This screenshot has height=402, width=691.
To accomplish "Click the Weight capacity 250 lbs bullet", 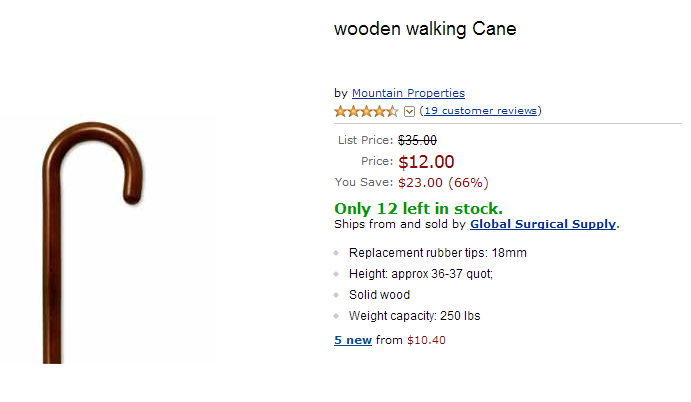I will 414,316.
